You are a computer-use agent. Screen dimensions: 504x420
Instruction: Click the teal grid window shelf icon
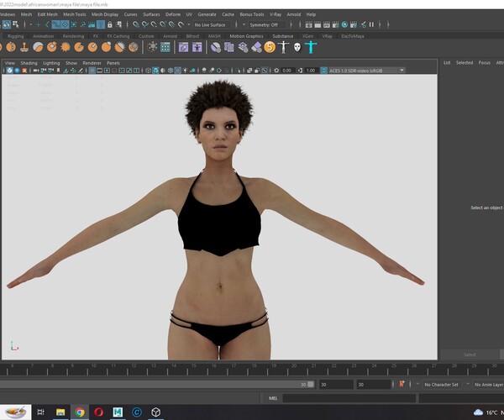coord(165,47)
